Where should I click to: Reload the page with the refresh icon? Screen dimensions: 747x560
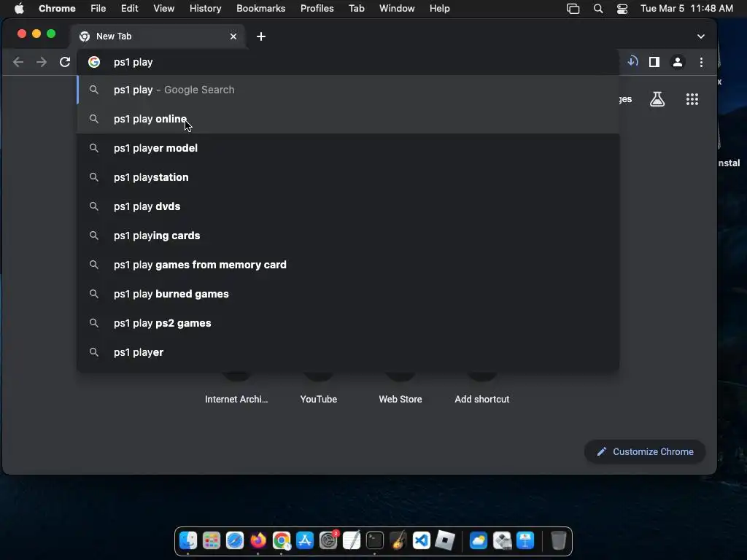point(65,62)
